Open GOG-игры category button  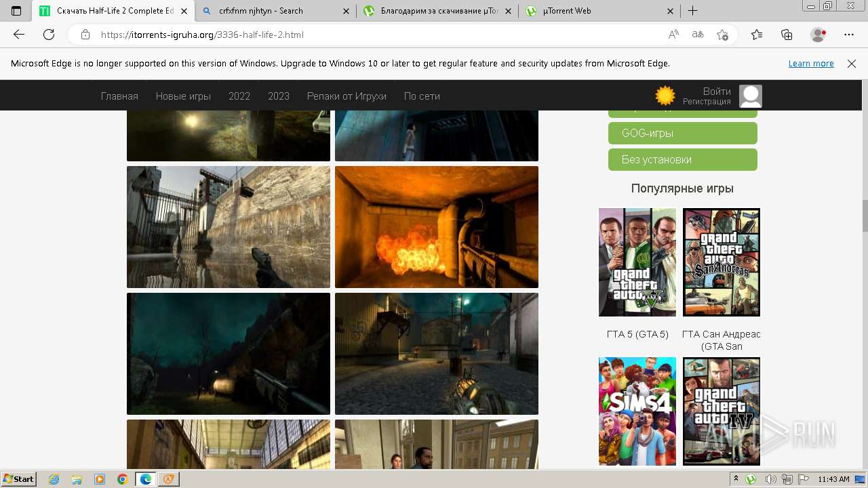click(x=683, y=134)
